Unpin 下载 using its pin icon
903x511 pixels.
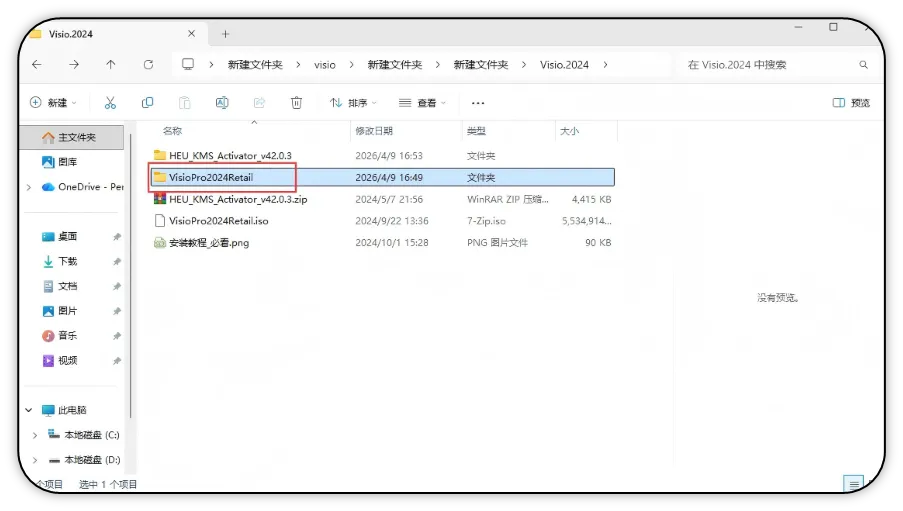117,262
